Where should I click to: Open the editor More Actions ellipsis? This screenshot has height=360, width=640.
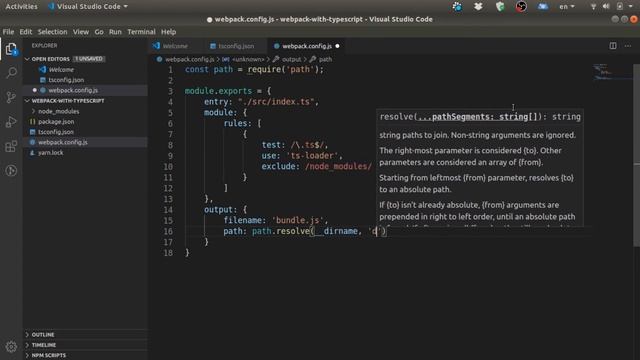click(x=628, y=46)
